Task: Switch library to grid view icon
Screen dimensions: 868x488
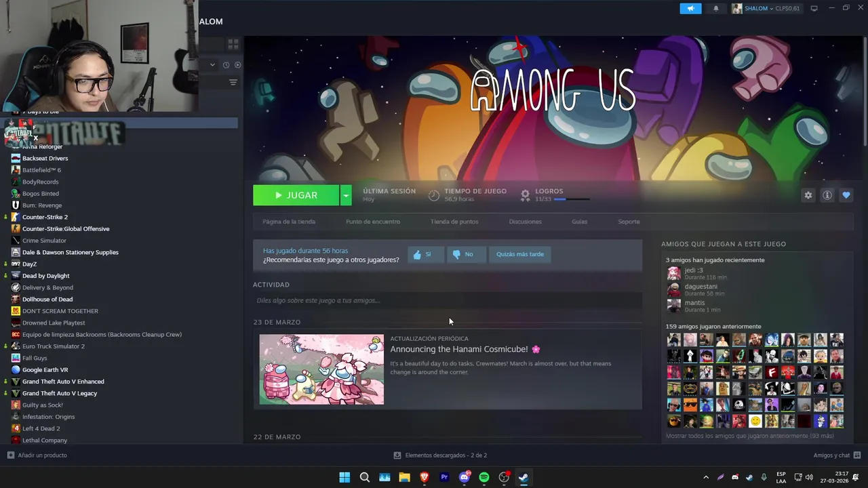Action: pyautogui.click(x=233, y=44)
